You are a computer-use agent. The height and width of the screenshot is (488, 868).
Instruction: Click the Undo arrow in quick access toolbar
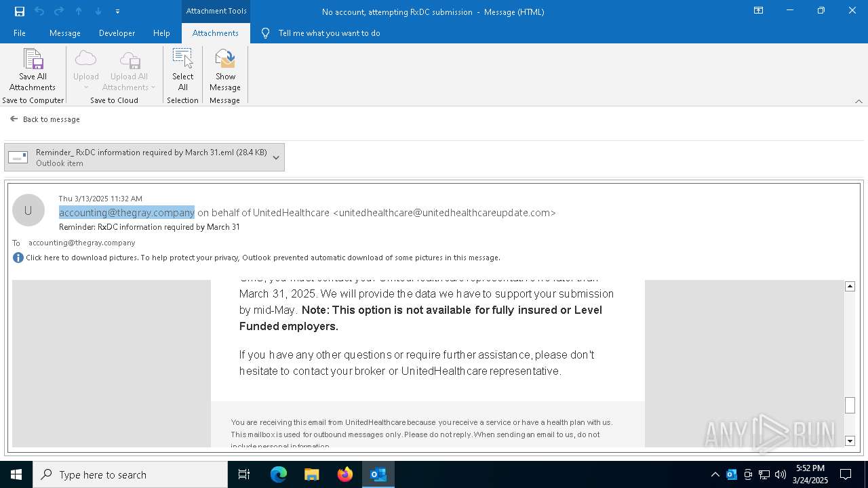(39, 11)
